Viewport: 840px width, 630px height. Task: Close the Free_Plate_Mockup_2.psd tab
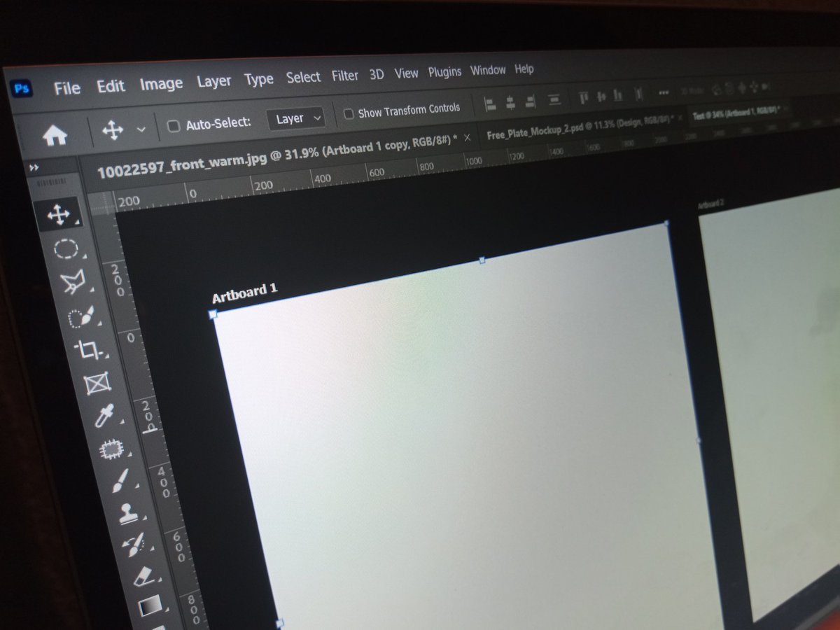click(x=680, y=118)
